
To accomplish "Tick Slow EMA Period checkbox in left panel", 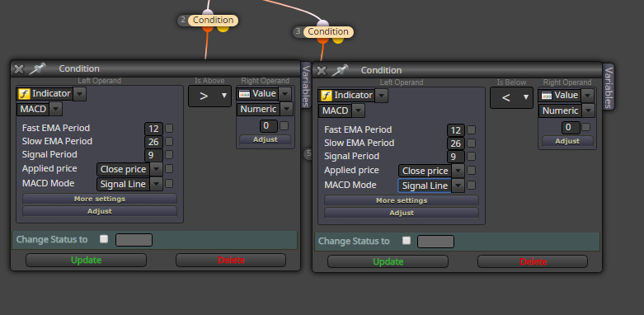I will tap(169, 142).
